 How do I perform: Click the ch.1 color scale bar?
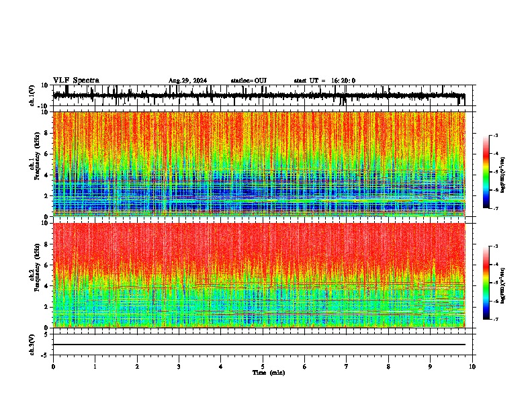[x=486, y=171]
